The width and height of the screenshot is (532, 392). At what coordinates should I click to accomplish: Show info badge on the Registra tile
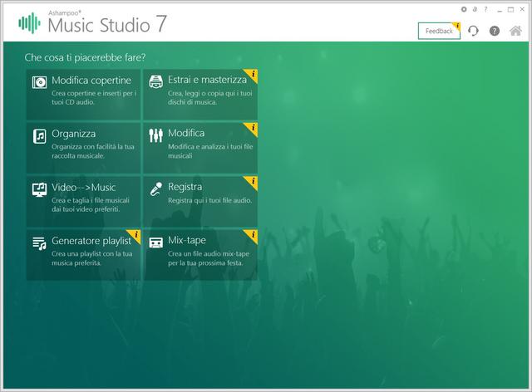(x=253, y=181)
